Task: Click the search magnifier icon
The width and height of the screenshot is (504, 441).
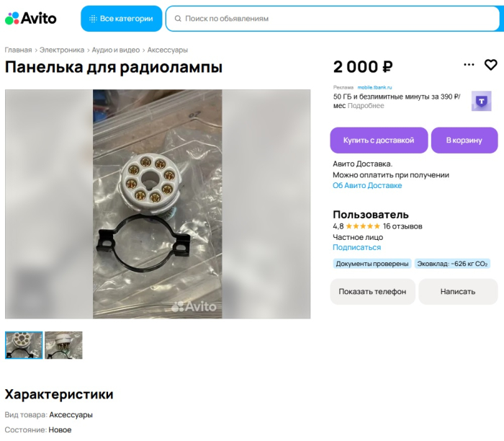Action: coord(178,19)
